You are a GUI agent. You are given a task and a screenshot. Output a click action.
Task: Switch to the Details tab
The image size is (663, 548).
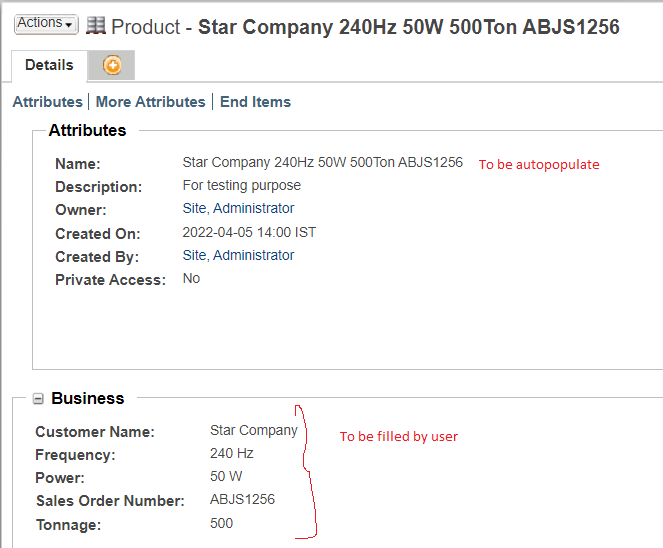pos(49,65)
